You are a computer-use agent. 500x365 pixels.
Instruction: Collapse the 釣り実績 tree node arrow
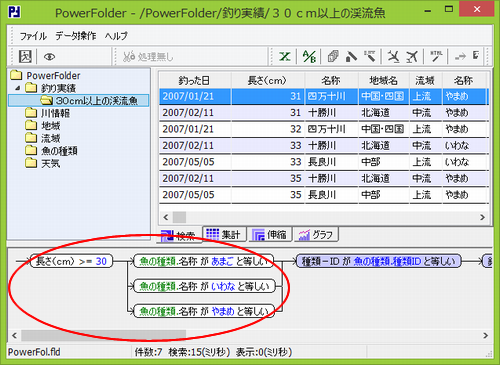click(x=18, y=88)
